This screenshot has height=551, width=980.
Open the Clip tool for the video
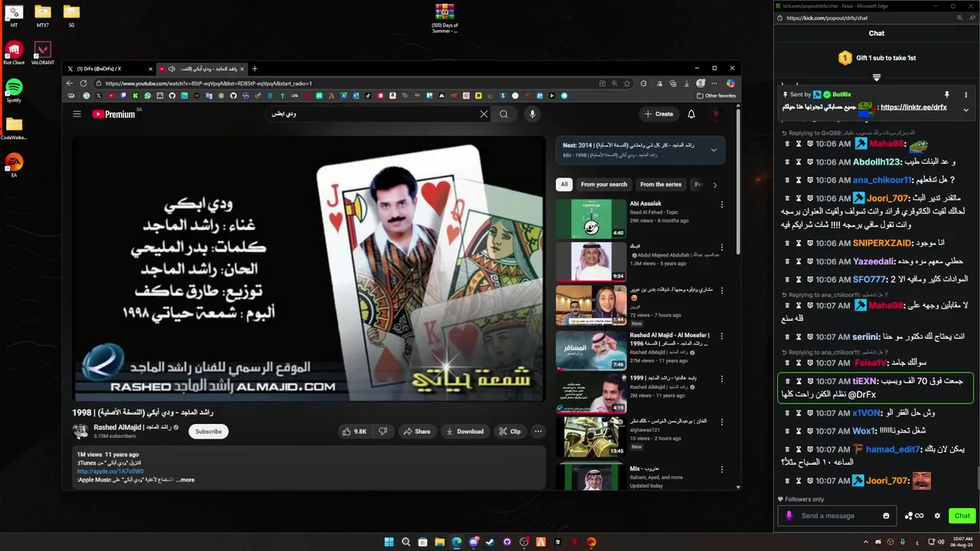click(510, 432)
